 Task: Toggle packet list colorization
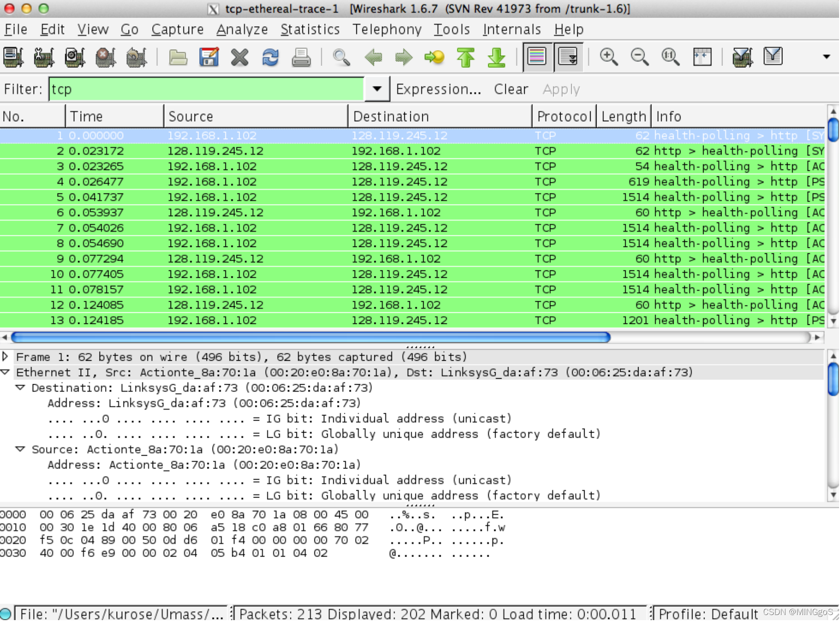click(537, 57)
